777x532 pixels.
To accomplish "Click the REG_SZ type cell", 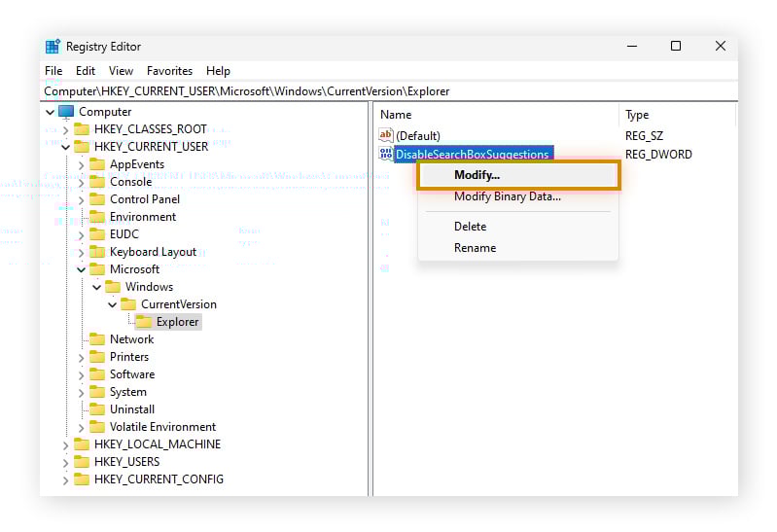I will coord(644,136).
